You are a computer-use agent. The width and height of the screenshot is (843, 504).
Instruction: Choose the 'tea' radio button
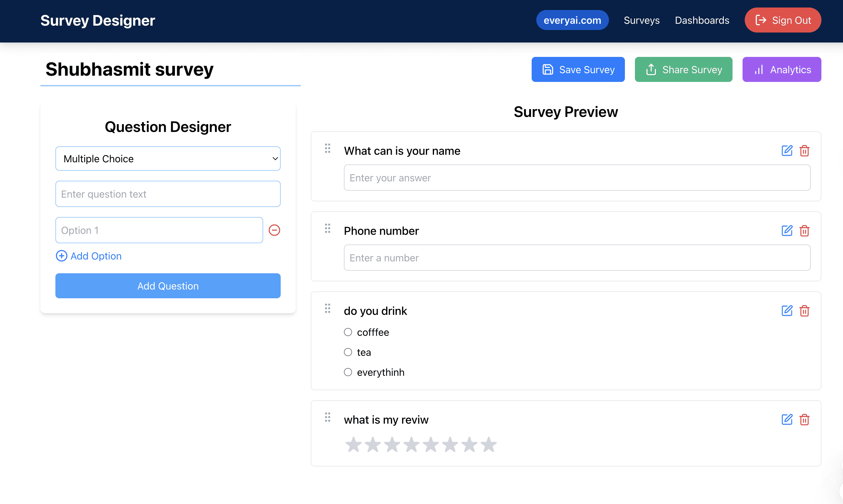coord(348,352)
